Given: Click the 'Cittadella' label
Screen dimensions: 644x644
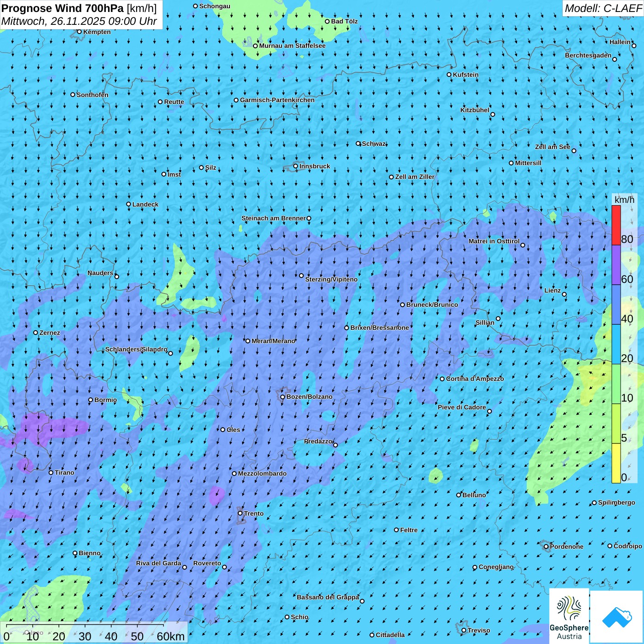Looking at the screenshot, I should coord(390,635).
